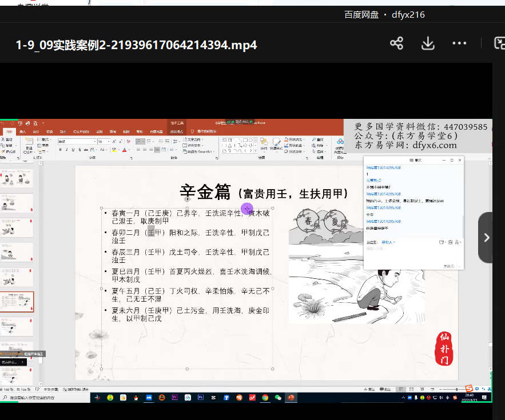Click the share icon in player header
The image size is (505, 420).
[396, 43]
